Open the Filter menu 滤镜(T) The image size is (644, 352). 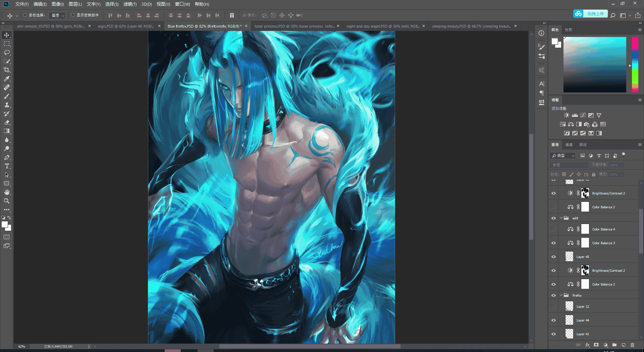coord(130,4)
